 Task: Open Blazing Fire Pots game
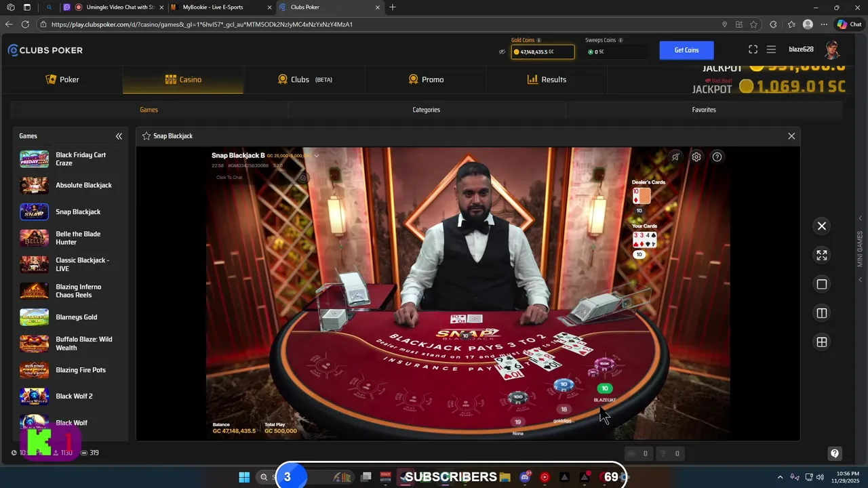click(69, 370)
